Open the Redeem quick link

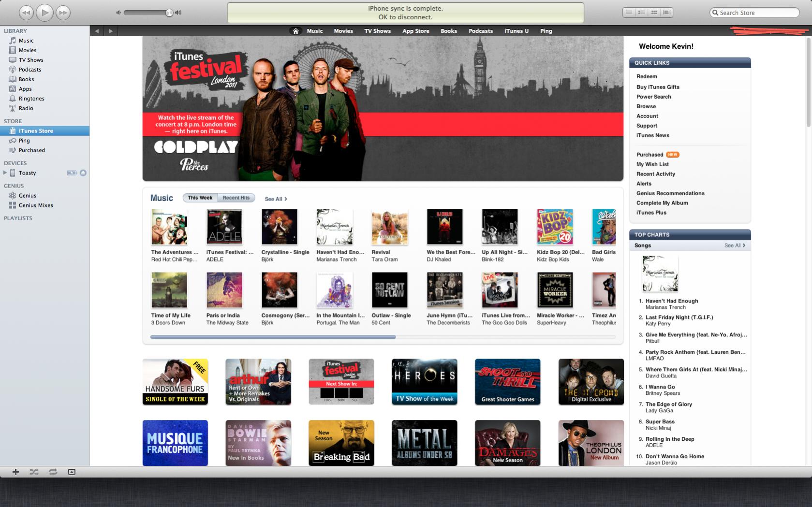[x=647, y=76]
